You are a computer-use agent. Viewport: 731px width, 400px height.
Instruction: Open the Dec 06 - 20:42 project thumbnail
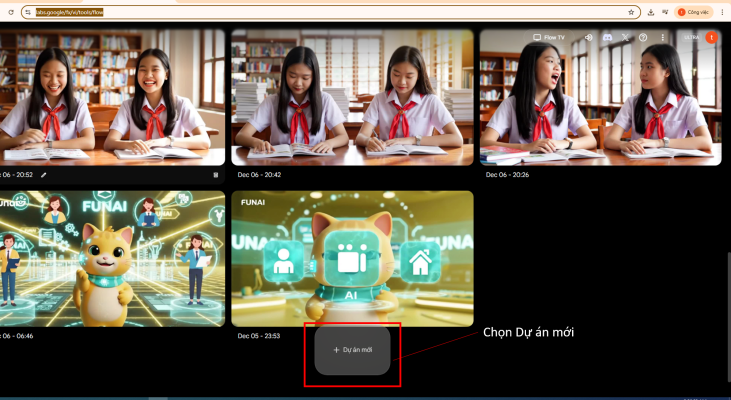(x=352, y=97)
